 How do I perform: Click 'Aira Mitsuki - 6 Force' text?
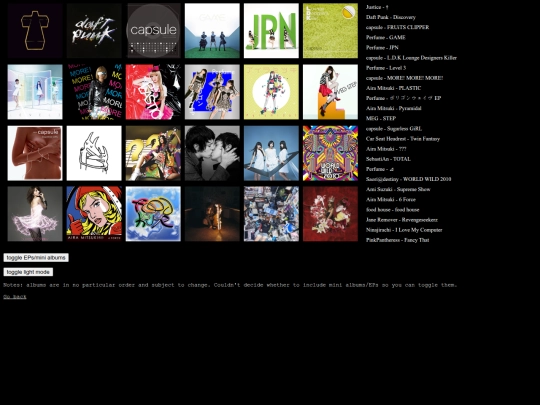point(391,199)
